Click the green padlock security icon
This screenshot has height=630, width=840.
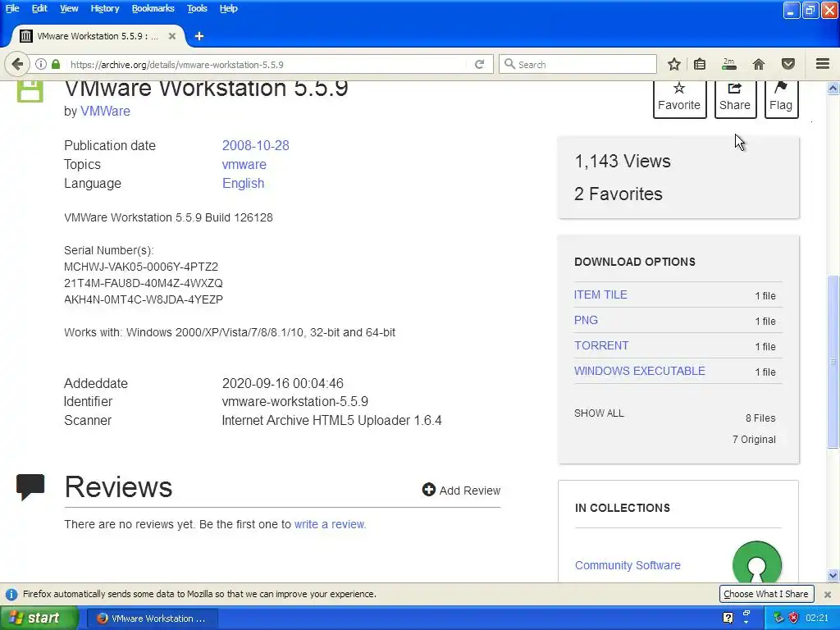coord(56,64)
